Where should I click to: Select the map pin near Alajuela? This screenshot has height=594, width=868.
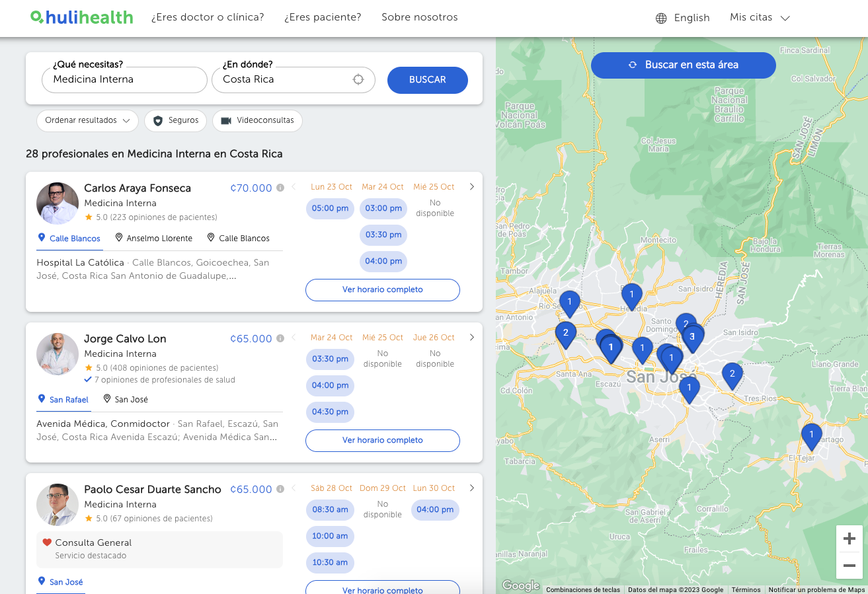pos(569,305)
